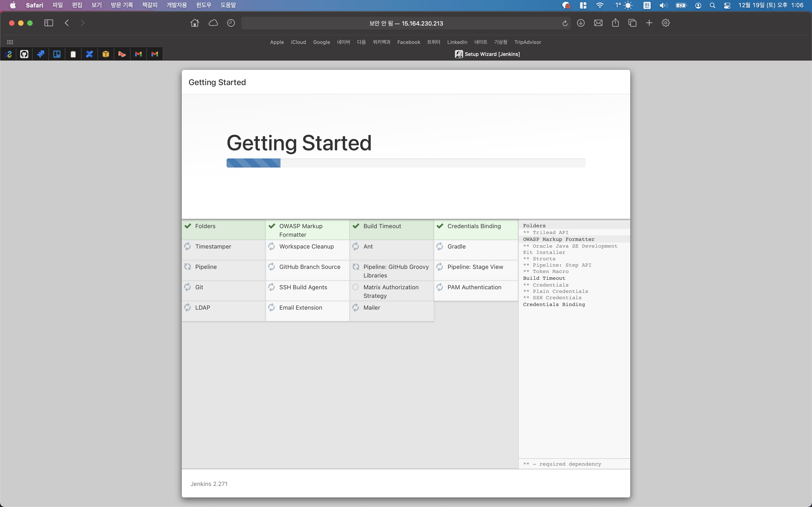Open the volume control menu
812x507 pixels.
tap(663, 5)
